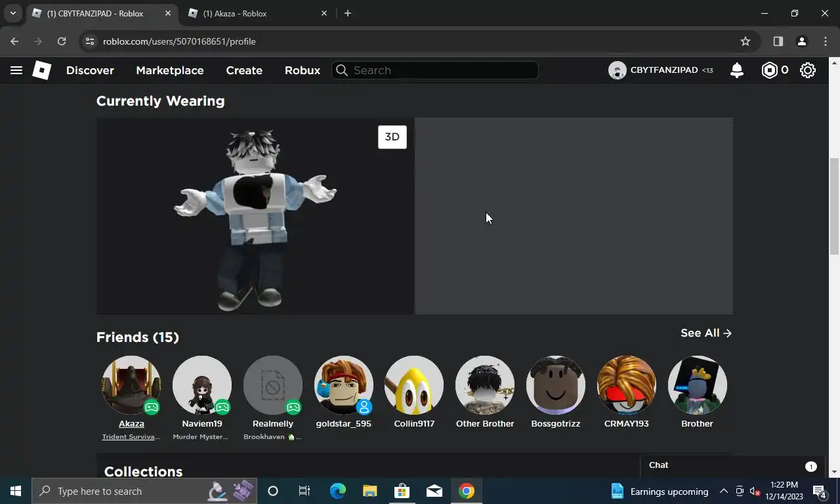Open Other Brother's friend avatar
Screen dimensions: 840x504
[x=485, y=385]
